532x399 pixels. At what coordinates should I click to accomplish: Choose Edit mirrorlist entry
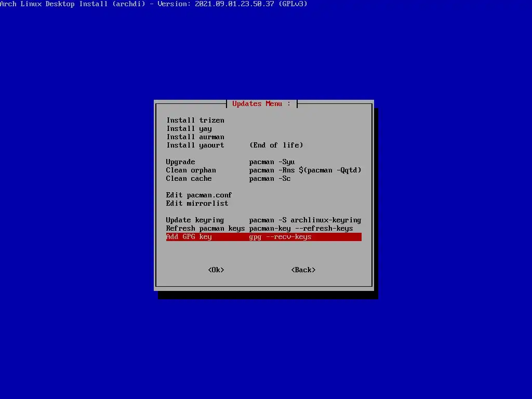coord(197,204)
